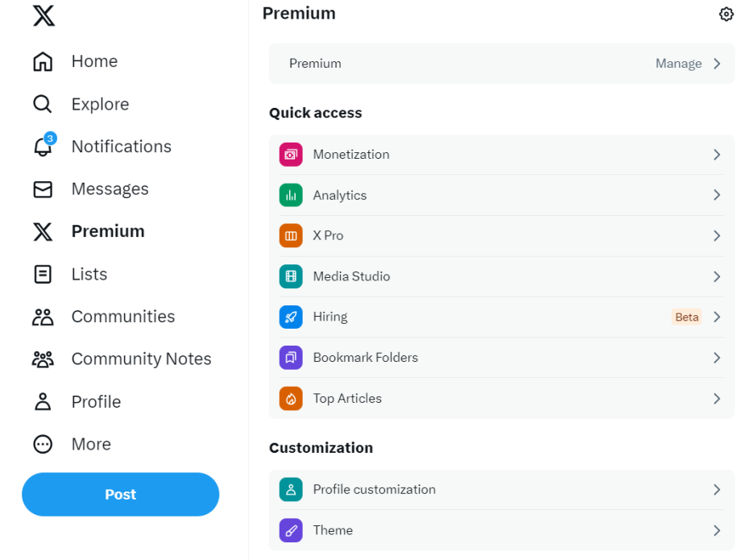754x560 pixels.
Task: Open the X Pro link text
Action: pyautogui.click(x=328, y=236)
